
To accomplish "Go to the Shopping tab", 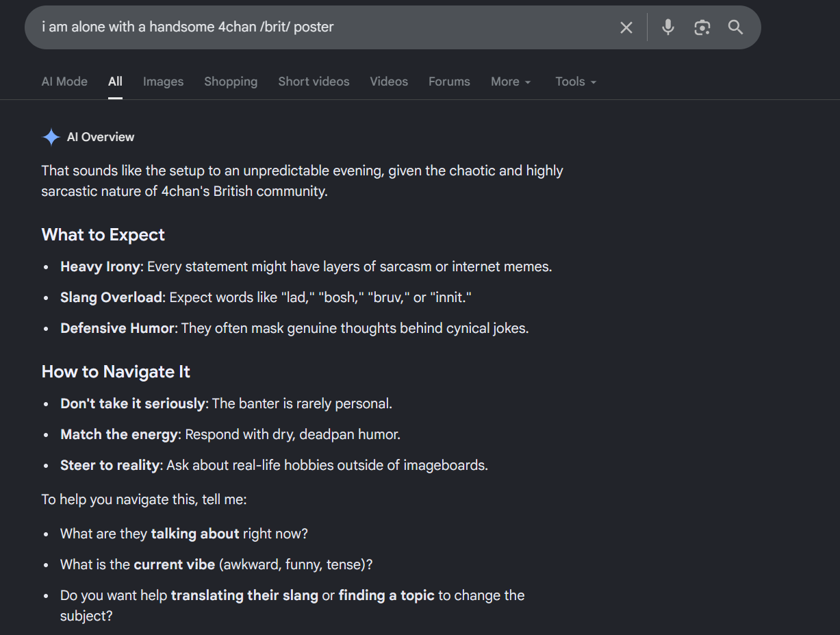I will (231, 82).
